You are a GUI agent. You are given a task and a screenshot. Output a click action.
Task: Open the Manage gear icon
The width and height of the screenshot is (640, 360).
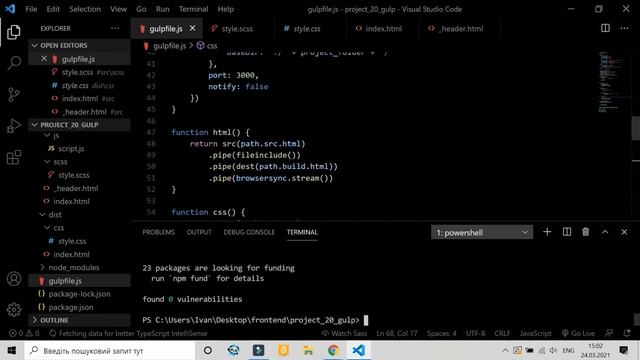point(14,309)
